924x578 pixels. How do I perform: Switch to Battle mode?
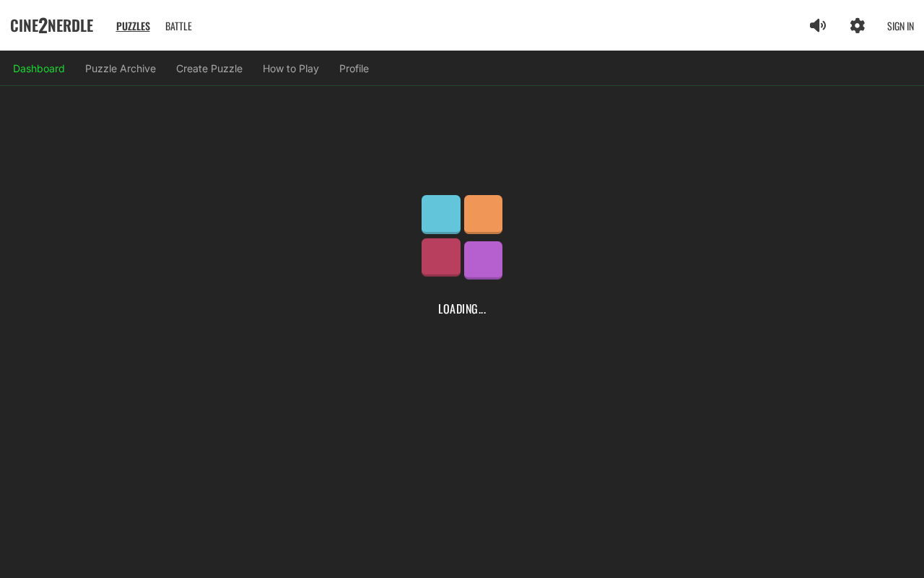point(178,26)
